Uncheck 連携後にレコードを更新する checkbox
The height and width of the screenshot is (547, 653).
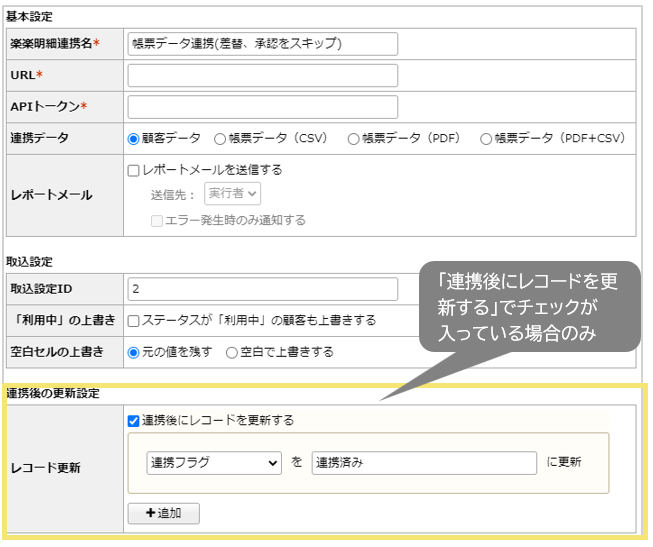[134, 420]
